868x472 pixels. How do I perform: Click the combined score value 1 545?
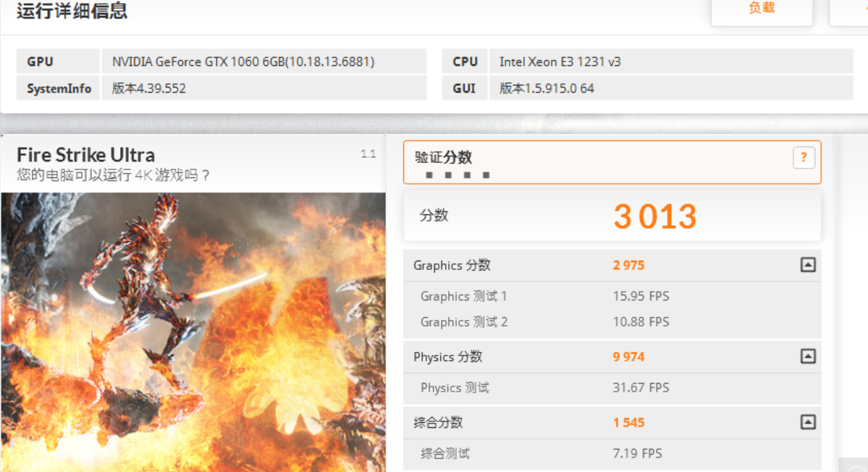pos(628,423)
